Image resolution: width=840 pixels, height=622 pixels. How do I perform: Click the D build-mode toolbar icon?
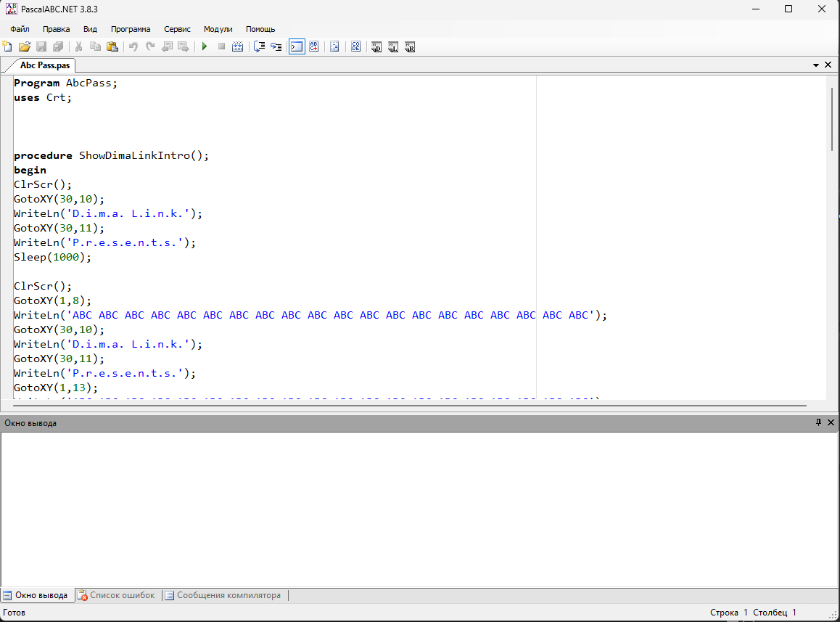click(x=376, y=47)
